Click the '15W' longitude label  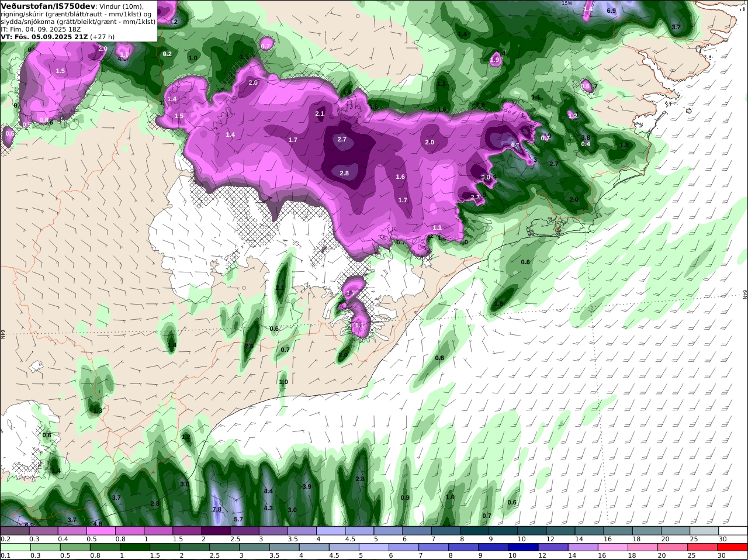point(567,4)
